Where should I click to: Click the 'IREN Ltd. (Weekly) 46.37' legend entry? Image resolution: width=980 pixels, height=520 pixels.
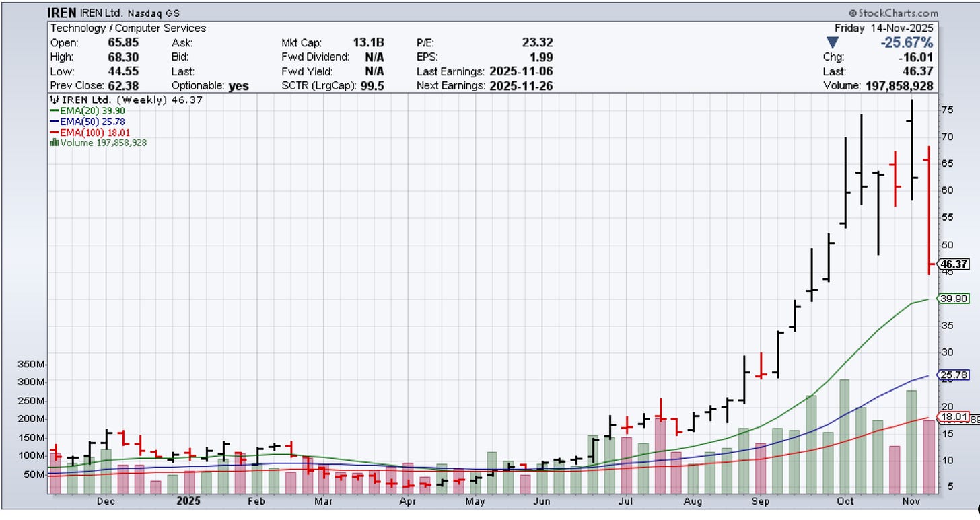tap(127, 100)
